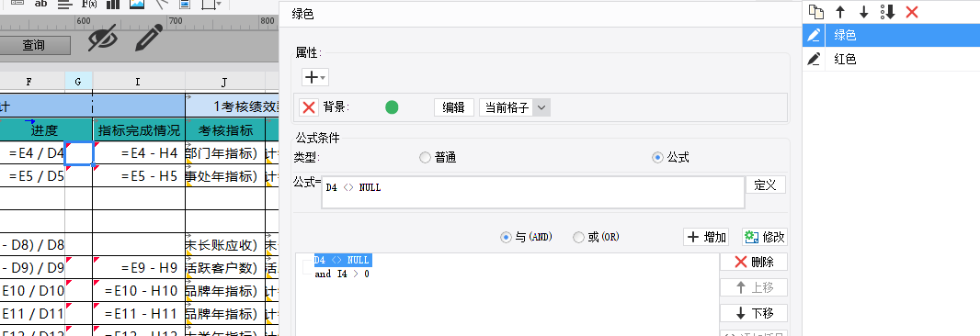Viewport: 980px width, 336px height.
Task: Open the float element dropdown arrow in toolbar
Action: coord(220,5)
